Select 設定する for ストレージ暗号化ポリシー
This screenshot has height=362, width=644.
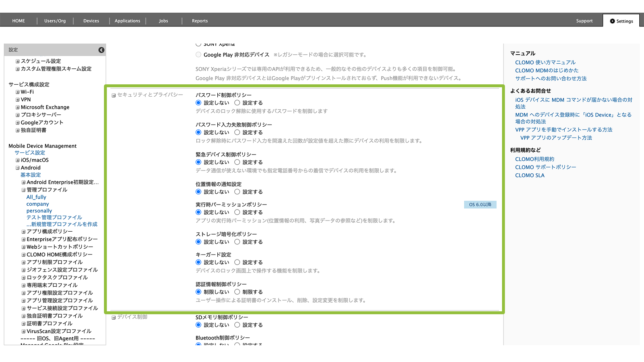coord(237,242)
